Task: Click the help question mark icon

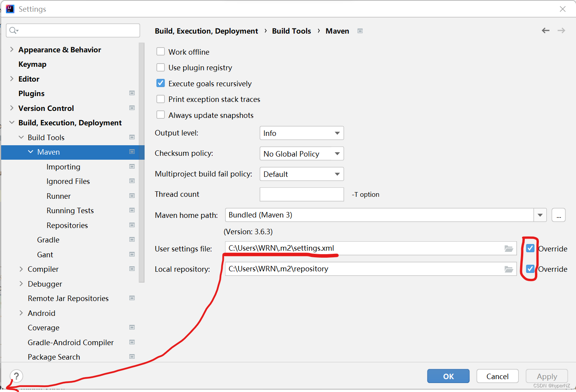Action: click(x=16, y=376)
